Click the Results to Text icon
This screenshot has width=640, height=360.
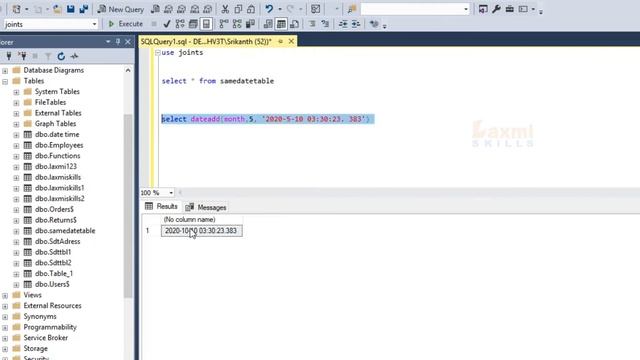click(x=268, y=24)
